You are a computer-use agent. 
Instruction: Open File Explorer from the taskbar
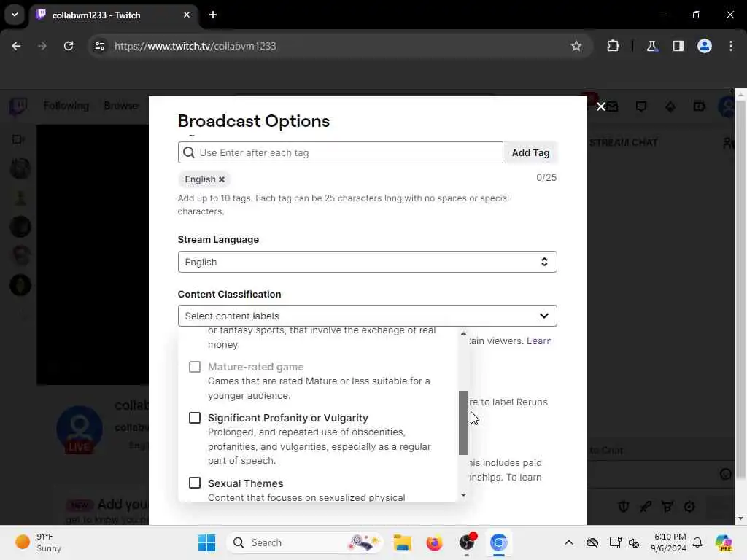[402, 542]
